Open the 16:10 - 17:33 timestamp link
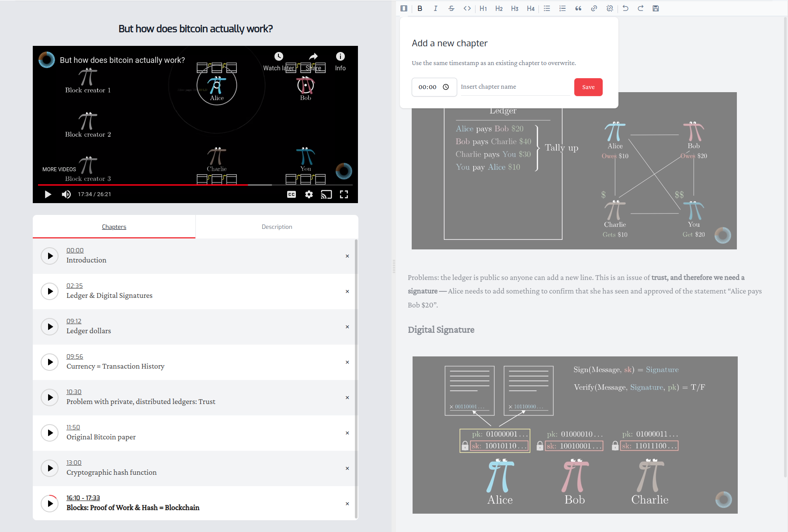The image size is (788, 532). pyautogui.click(x=83, y=498)
